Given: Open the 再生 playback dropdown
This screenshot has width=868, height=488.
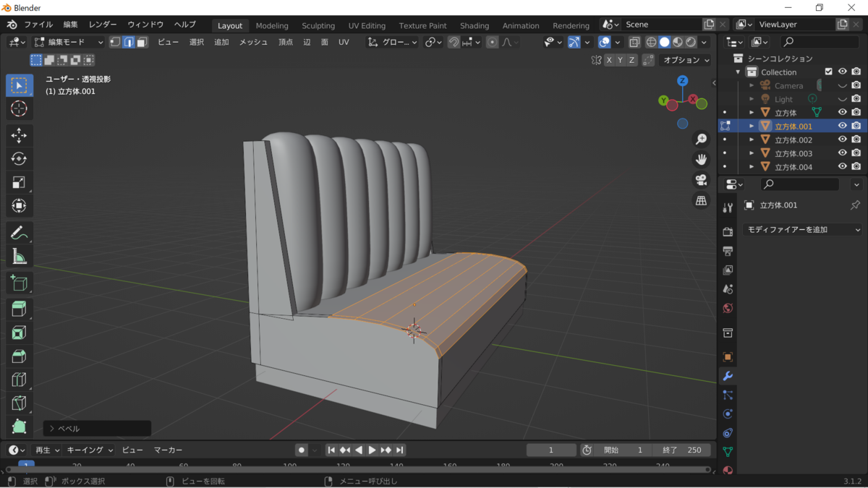Looking at the screenshot, I should pyautogui.click(x=48, y=450).
